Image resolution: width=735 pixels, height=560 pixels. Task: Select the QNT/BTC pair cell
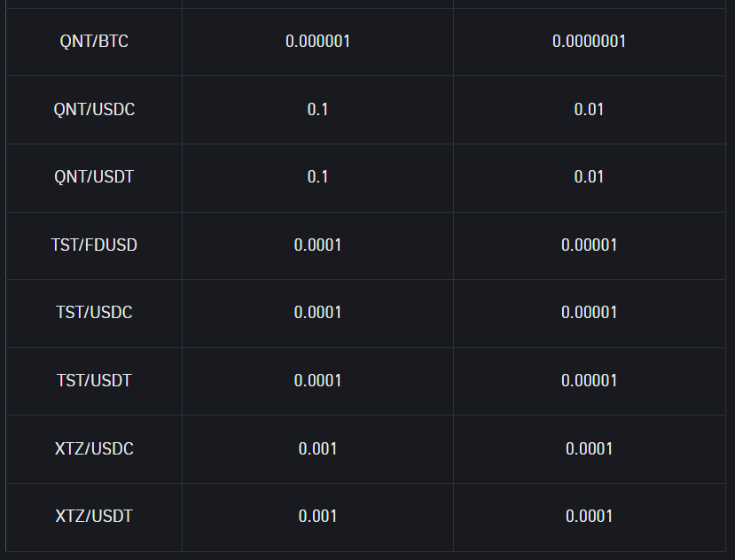94,42
